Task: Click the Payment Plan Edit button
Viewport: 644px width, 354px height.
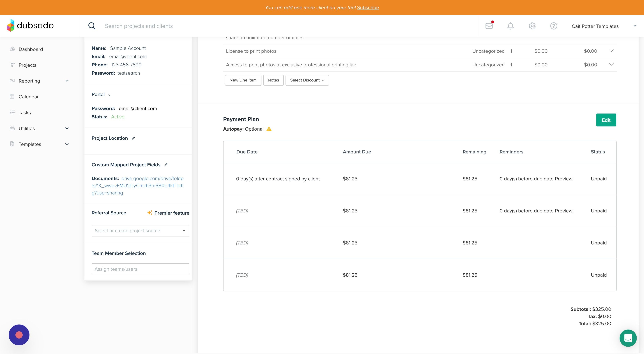Action: click(x=606, y=120)
